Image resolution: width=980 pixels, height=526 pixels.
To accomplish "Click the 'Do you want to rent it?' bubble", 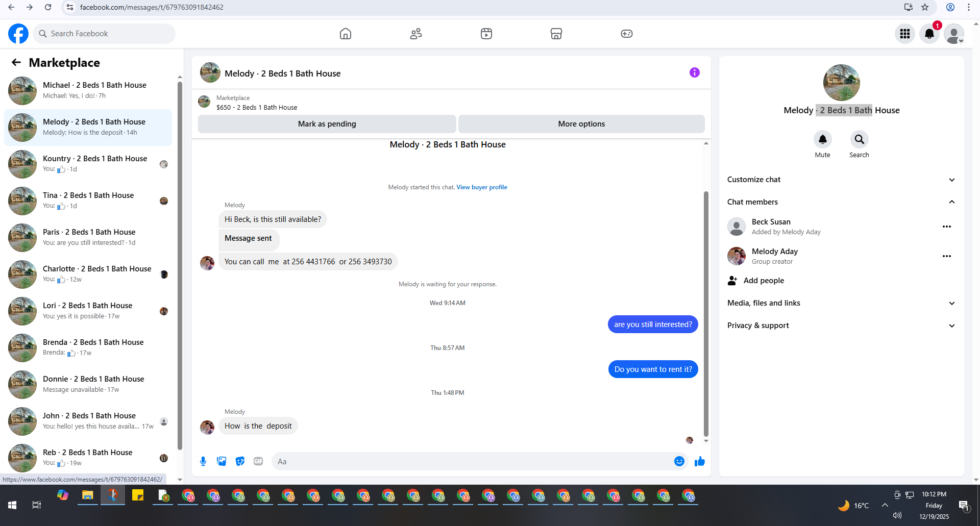I will click(x=653, y=369).
